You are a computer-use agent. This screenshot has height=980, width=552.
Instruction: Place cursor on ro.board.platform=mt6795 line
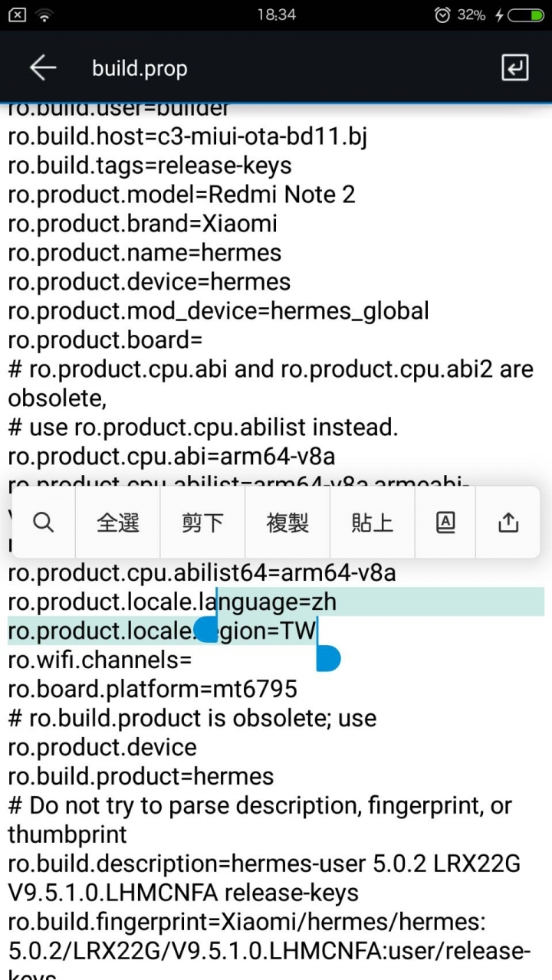152,689
